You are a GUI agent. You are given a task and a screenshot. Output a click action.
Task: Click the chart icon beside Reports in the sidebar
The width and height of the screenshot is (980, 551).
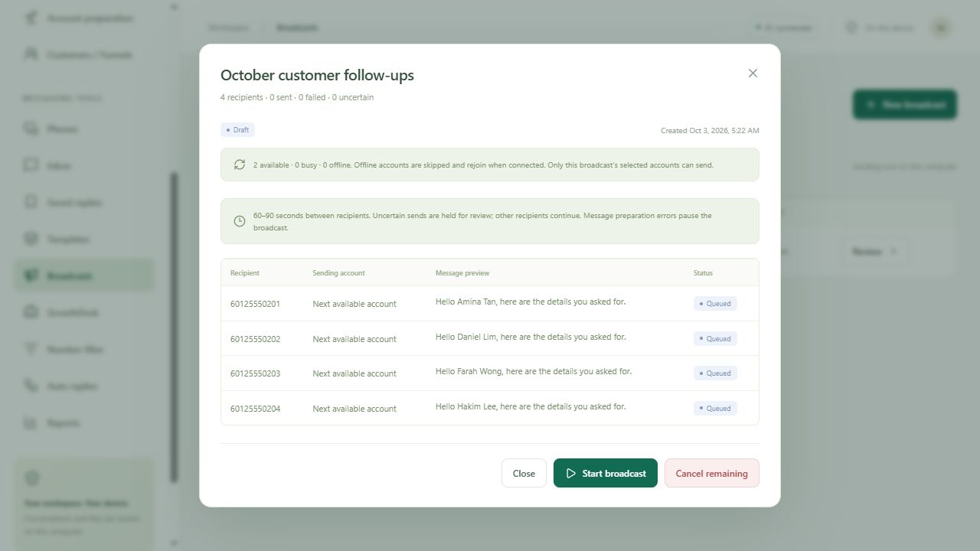click(x=31, y=422)
